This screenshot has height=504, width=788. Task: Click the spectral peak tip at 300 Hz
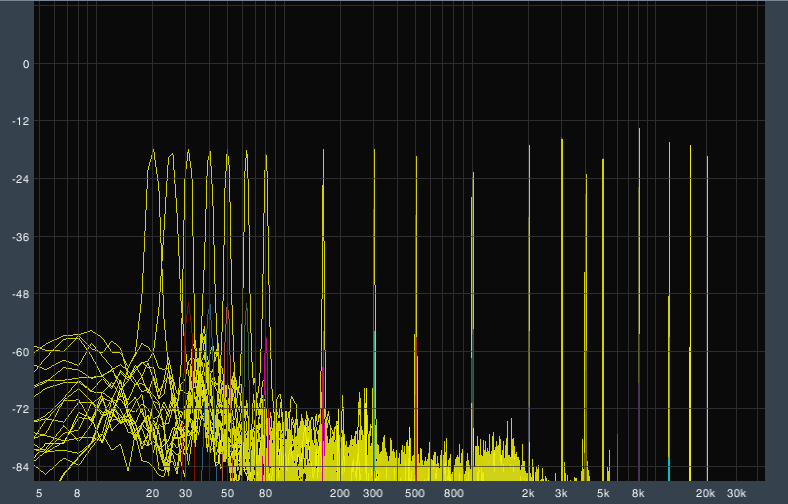375,151
